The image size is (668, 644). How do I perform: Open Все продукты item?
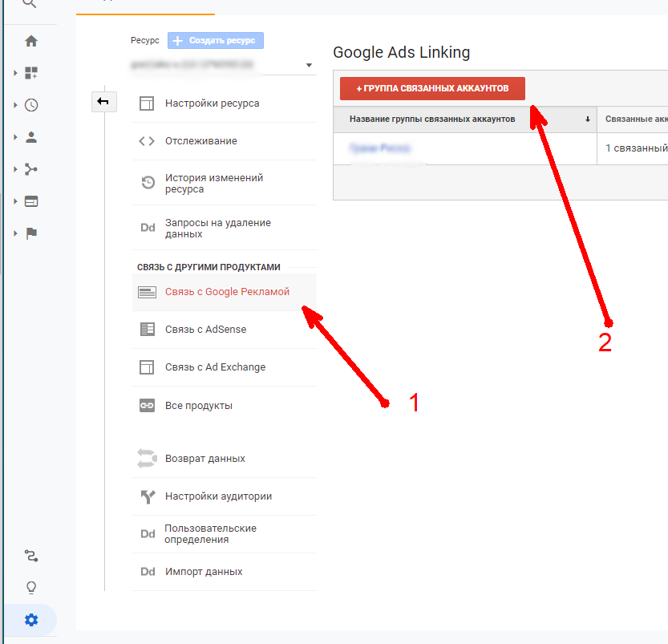click(x=225, y=406)
